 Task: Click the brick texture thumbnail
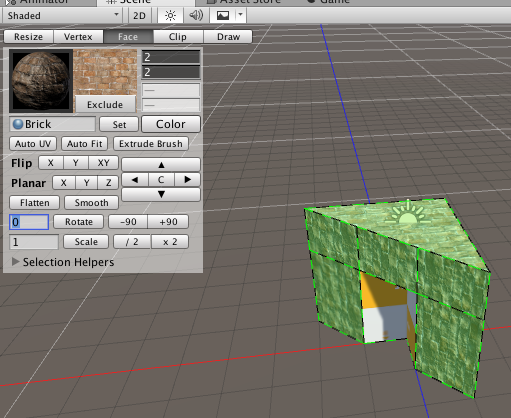(x=105, y=72)
